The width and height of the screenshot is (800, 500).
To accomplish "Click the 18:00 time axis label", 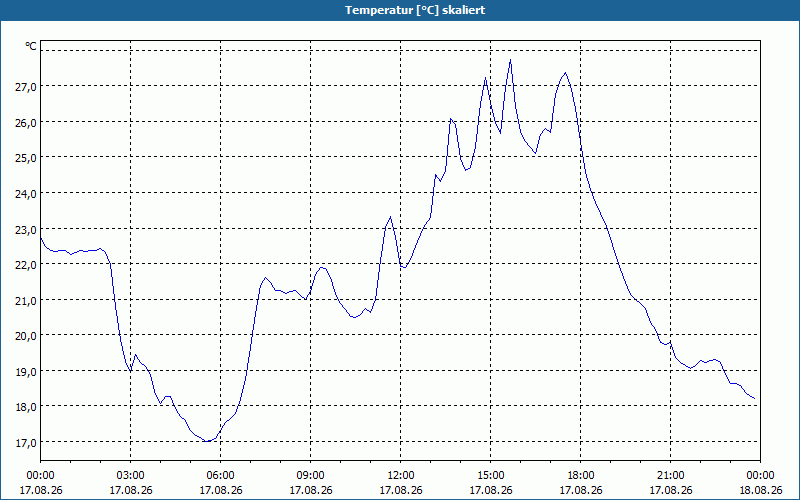I will pyautogui.click(x=581, y=476).
